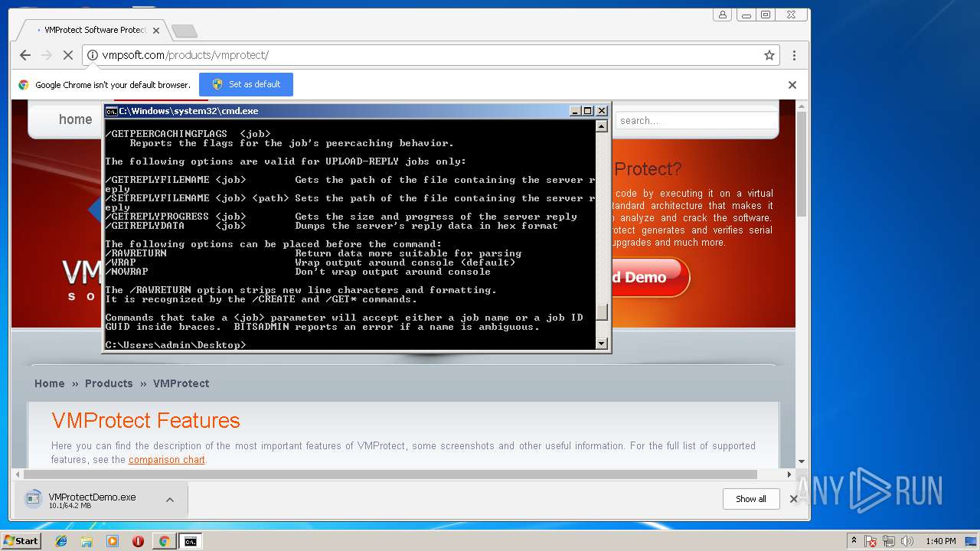Switch to cmd.exe in the taskbar
This screenshot has width=980, height=551.
(x=190, y=541)
